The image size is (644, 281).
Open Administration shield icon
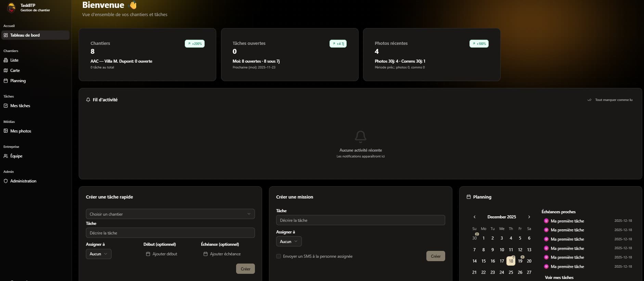(x=5, y=181)
